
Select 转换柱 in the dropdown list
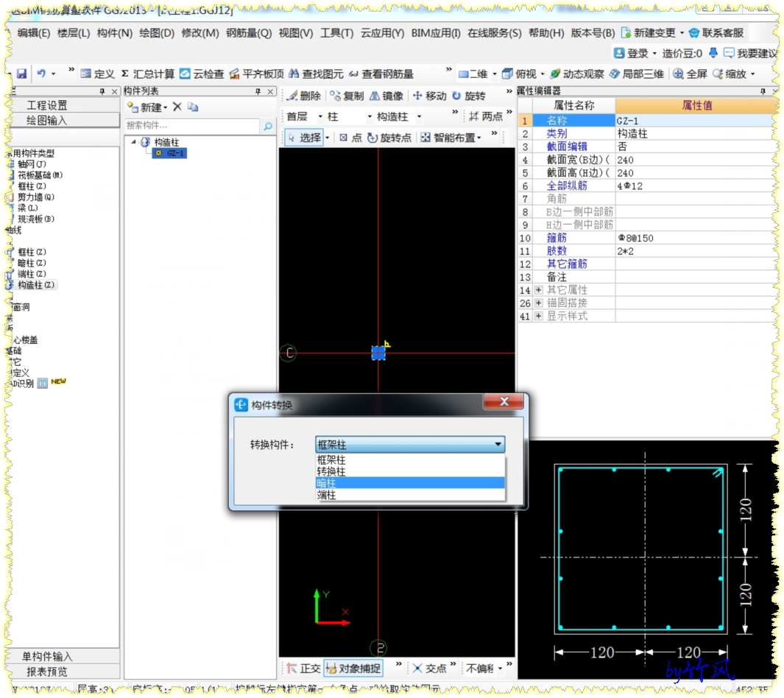[x=410, y=471]
